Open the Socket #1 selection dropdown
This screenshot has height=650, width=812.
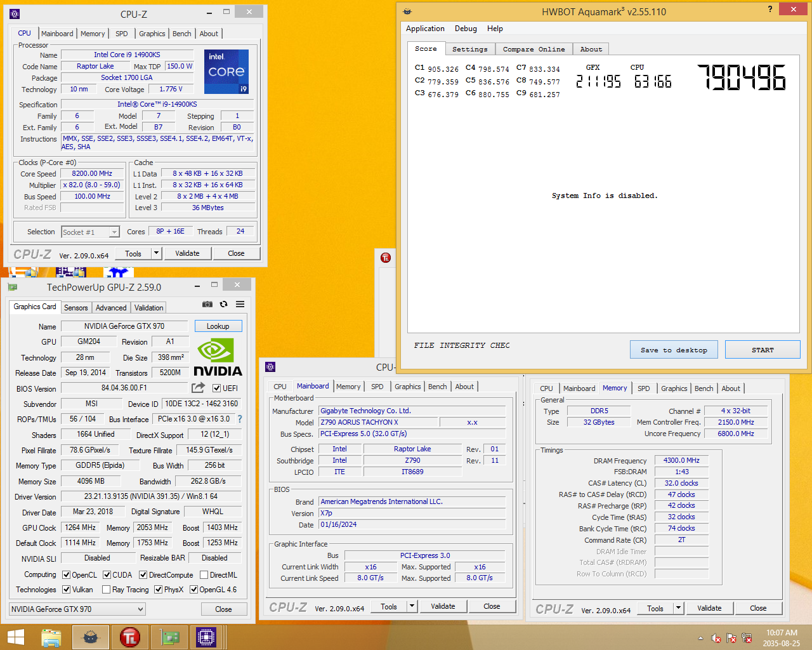[x=90, y=232]
